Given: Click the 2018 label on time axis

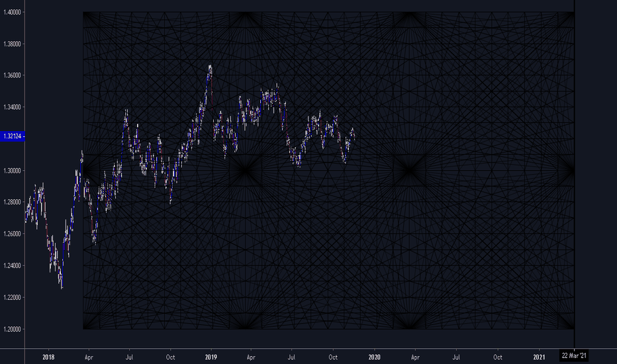Looking at the screenshot, I should coord(48,356).
